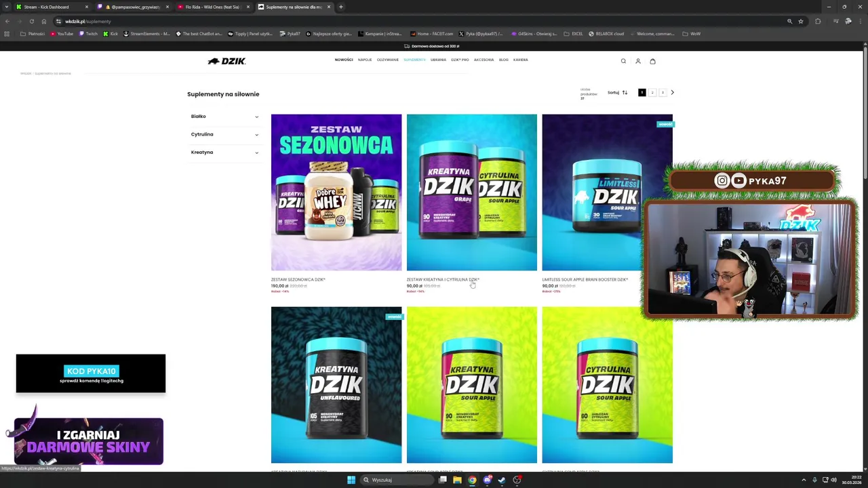Go to page 2 of products
This screenshot has height=488, width=868.
(652, 92)
